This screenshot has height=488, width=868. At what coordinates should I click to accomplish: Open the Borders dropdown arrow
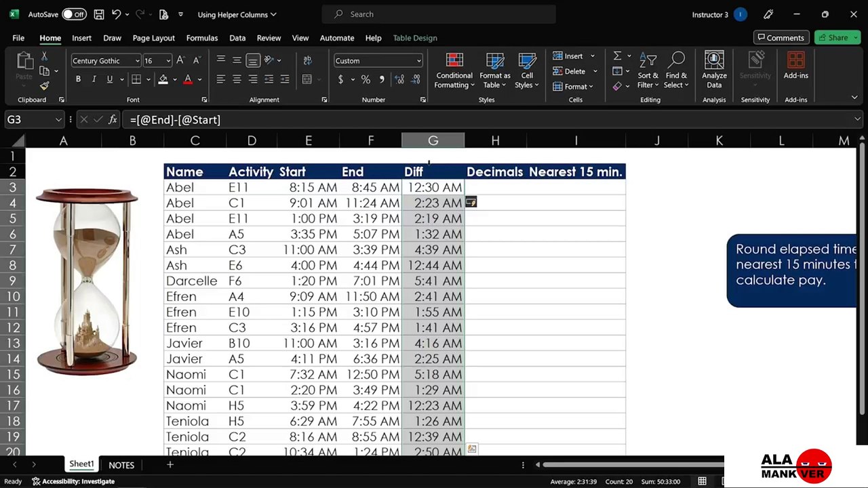(x=148, y=79)
